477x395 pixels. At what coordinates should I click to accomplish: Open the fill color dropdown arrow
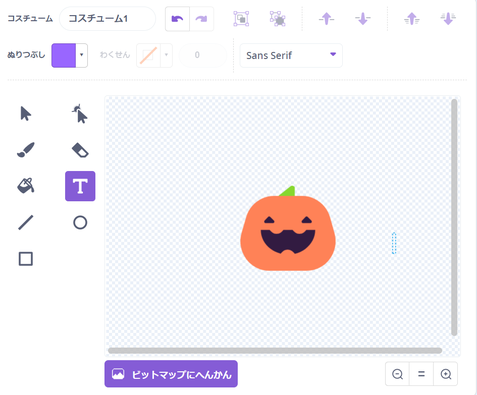82,55
